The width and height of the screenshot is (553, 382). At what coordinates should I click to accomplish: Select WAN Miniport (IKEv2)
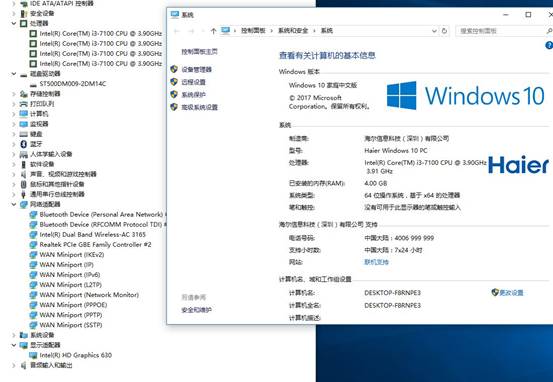pos(72,255)
